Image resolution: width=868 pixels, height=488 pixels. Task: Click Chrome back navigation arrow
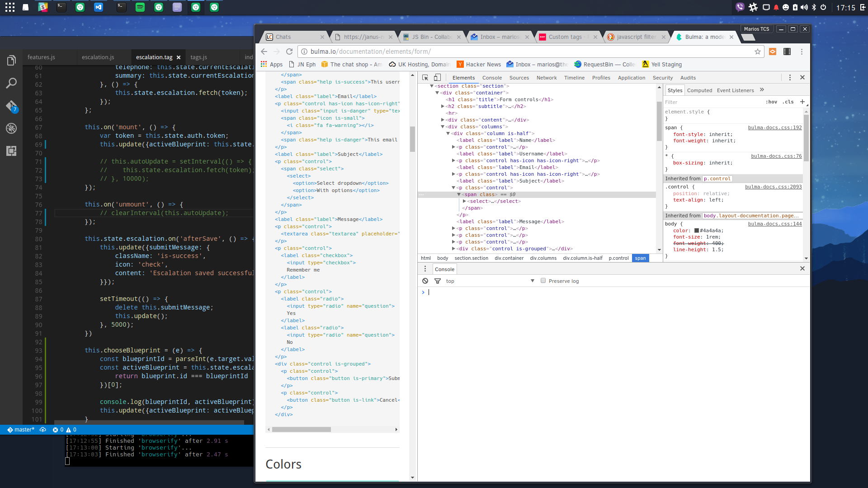click(264, 52)
